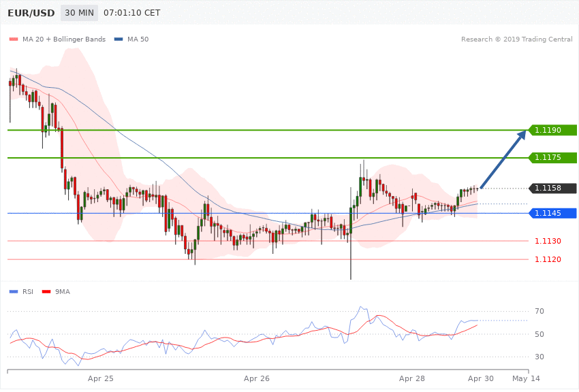Select the 30 MIN timeframe badge

(80, 13)
